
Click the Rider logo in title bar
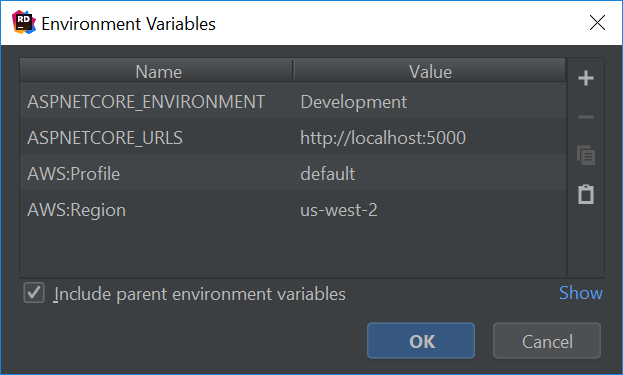(24, 23)
